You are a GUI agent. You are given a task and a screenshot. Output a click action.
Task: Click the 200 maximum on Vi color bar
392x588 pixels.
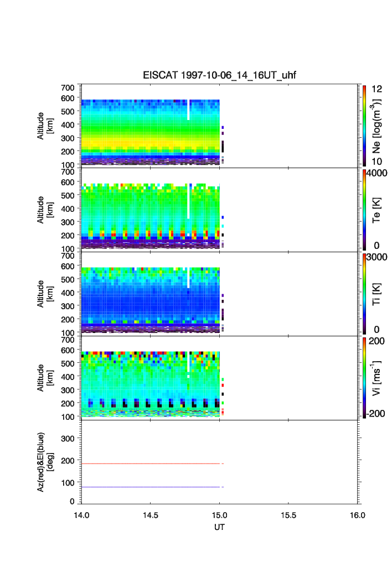pyautogui.click(x=376, y=341)
